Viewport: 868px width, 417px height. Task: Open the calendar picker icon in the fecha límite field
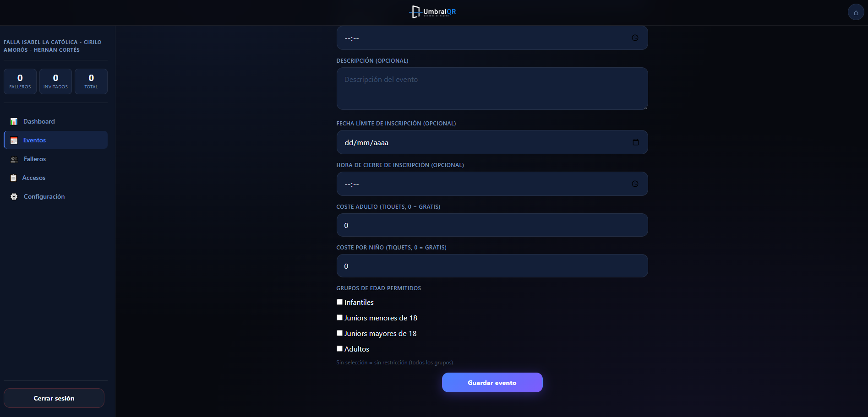click(x=635, y=142)
